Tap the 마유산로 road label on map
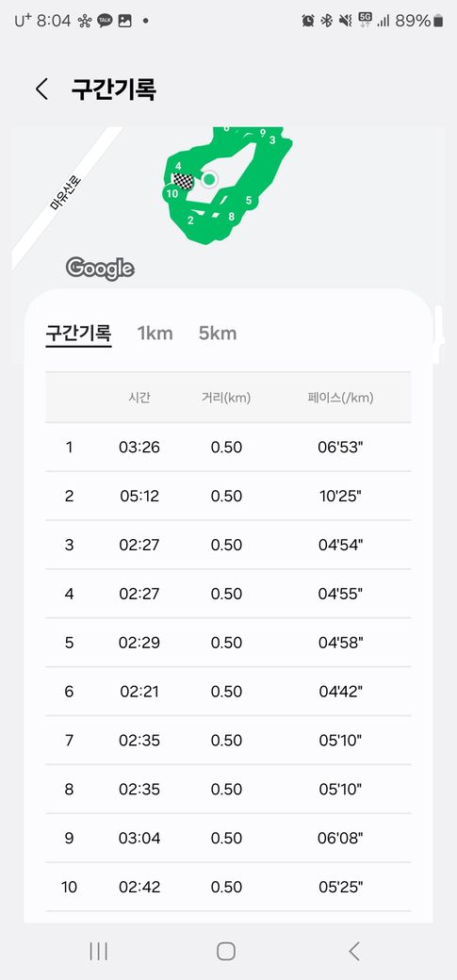The height and width of the screenshot is (980, 457). pos(65,192)
